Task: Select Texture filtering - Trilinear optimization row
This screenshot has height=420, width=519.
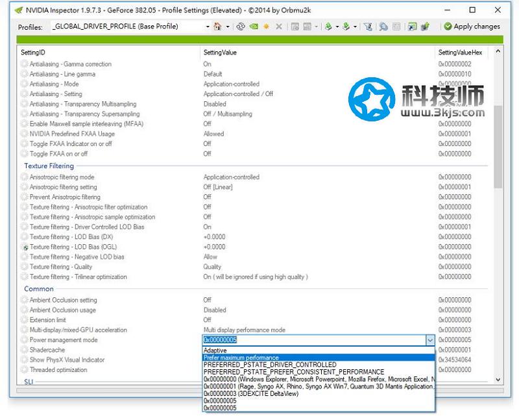Action: click(x=253, y=277)
